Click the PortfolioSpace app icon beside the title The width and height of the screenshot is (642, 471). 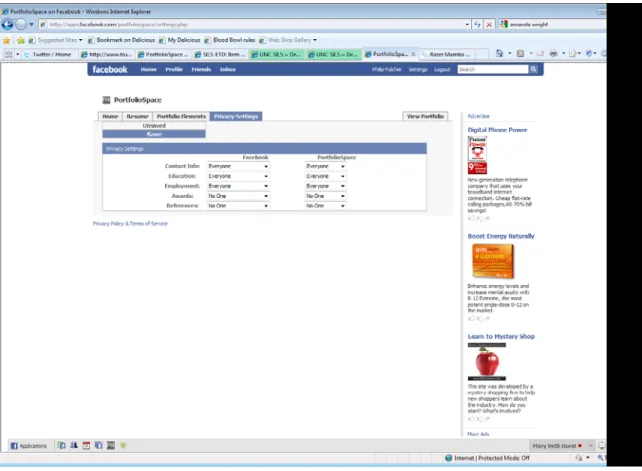tap(106, 100)
